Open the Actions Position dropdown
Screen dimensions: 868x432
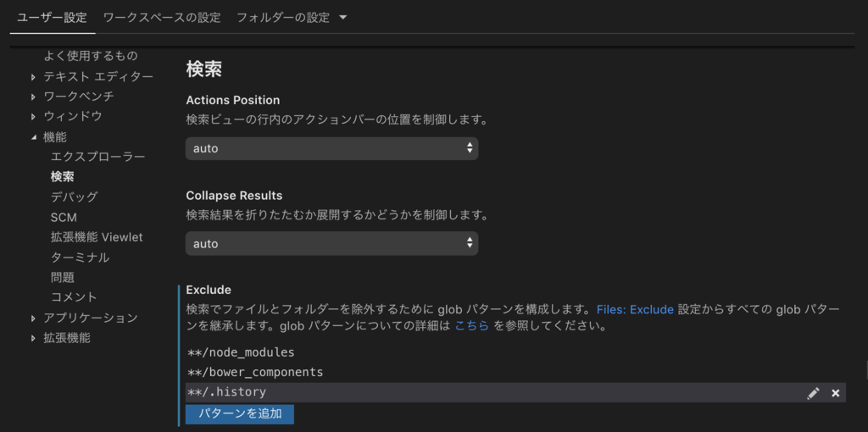pos(331,148)
